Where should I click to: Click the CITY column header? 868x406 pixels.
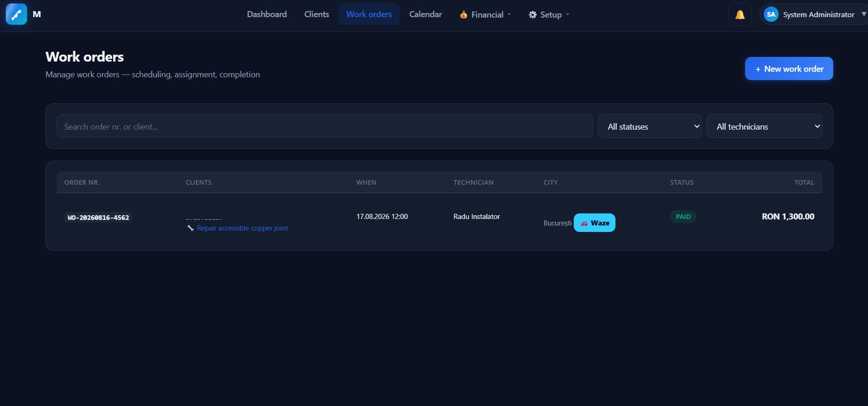coord(551,182)
